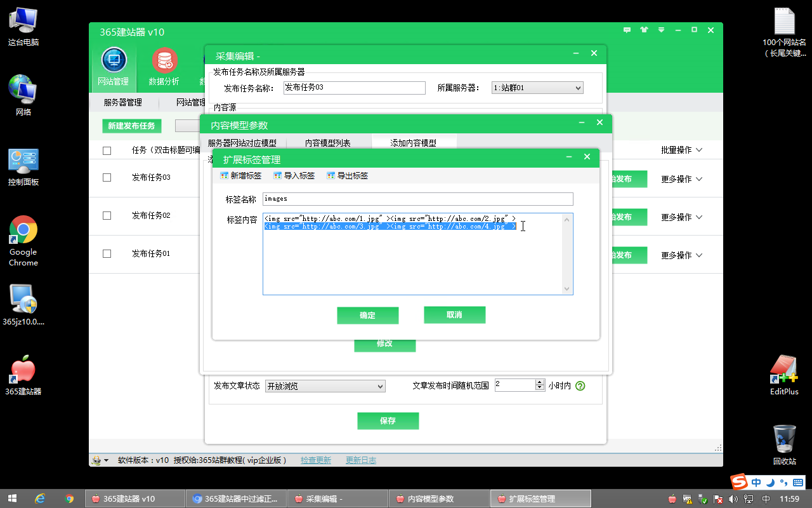Check the 发布任务03 row checkbox
This screenshot has width=812, height=508.
tap(107, 178)
